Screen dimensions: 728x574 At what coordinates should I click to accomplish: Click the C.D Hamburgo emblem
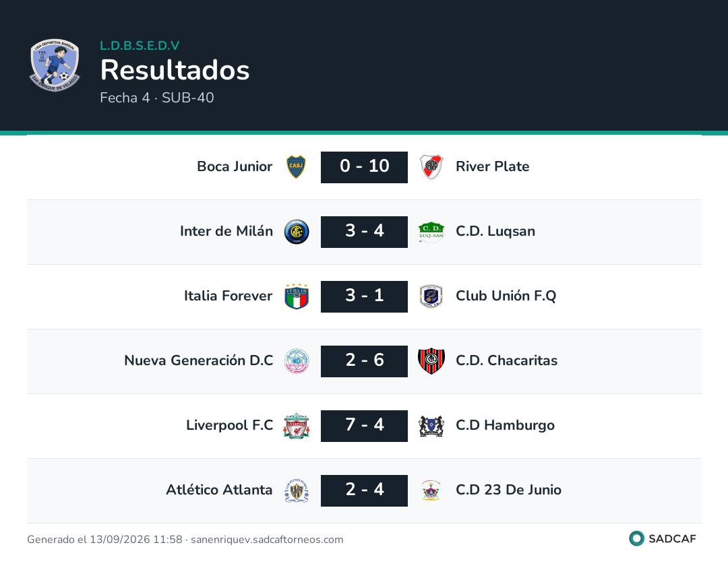431,426
